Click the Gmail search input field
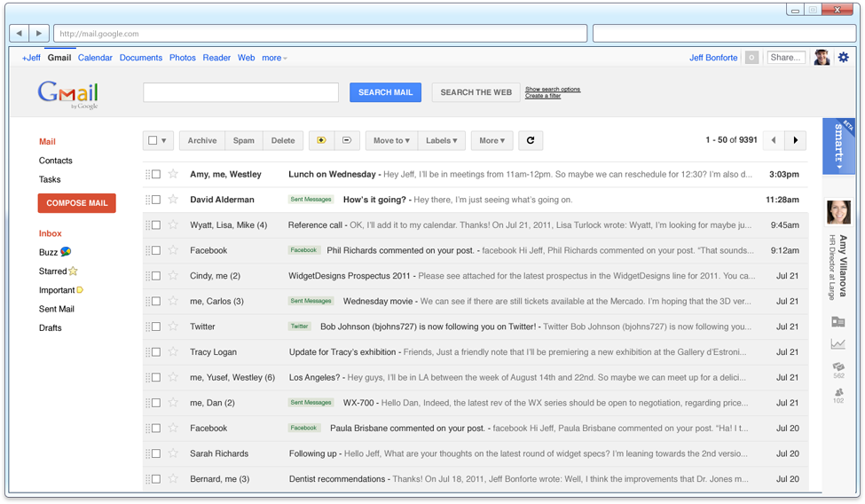This screenshot has height=504, width=865. pos(240,92)
